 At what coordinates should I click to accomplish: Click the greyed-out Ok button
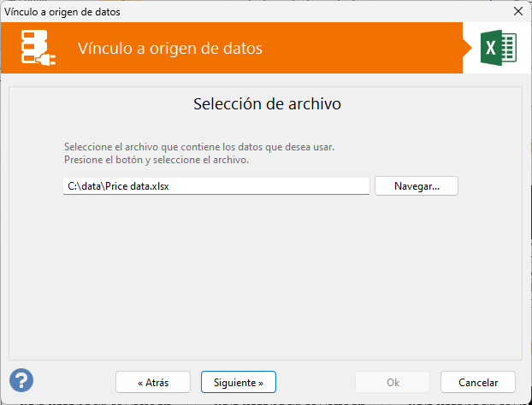[393, 382]
